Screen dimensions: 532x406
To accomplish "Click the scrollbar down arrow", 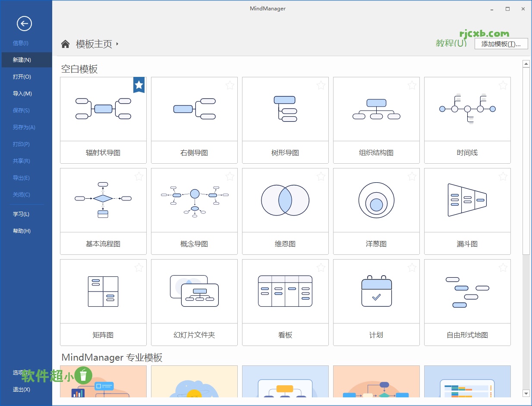I will click(526, 393).
